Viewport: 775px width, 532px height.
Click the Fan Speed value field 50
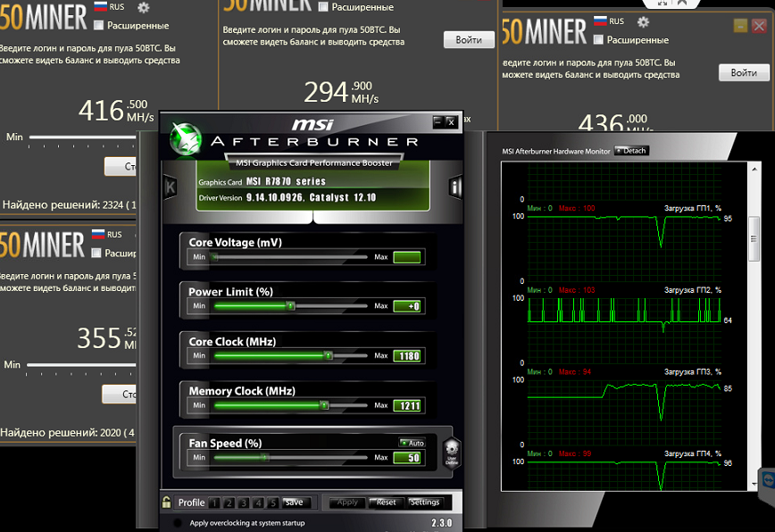point(407,457)
